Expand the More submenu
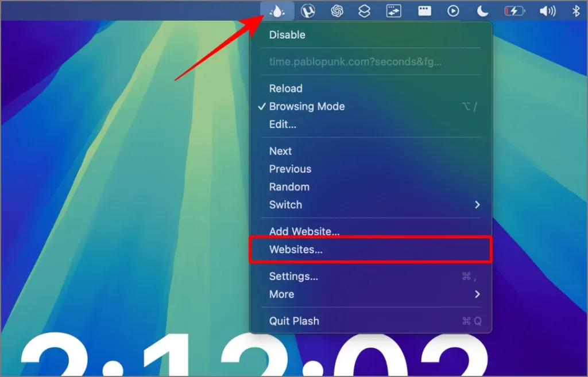588x377 pixels. (x=371, y=294)
